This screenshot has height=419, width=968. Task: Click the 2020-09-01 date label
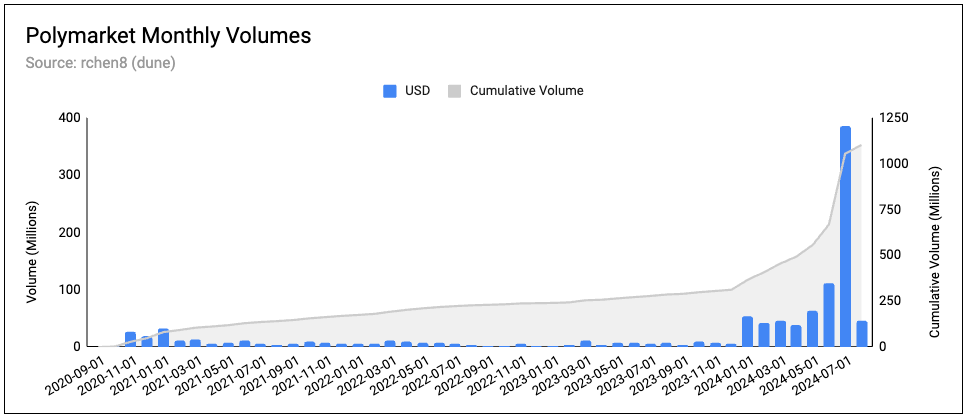73,373
